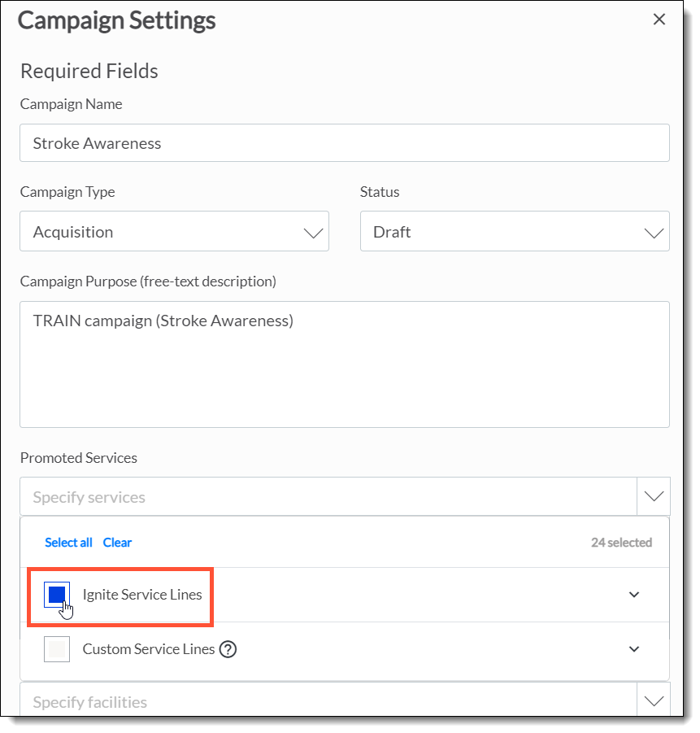Click the Custom Service Lines help icon
The height and width of the screenshot is (733, 700).
[228, 649]
